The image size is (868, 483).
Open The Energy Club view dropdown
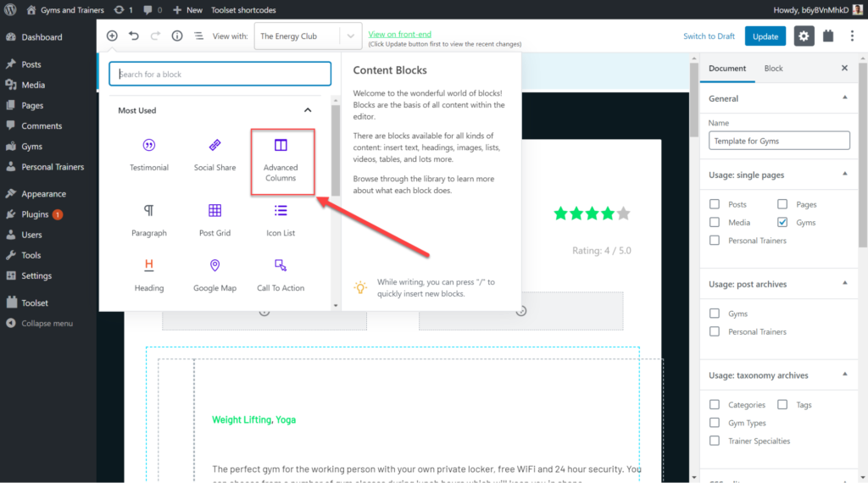click(x=308, y=36)
